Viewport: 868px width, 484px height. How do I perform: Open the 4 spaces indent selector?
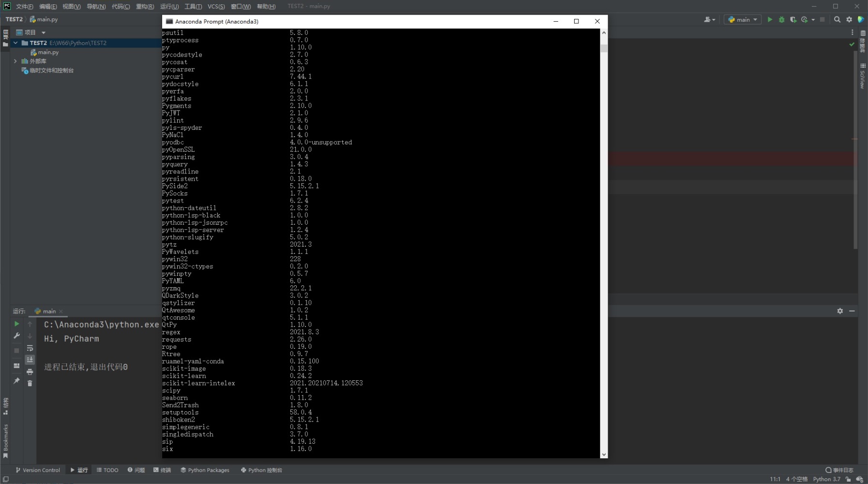pyautogui.click(x=796, y=479)
